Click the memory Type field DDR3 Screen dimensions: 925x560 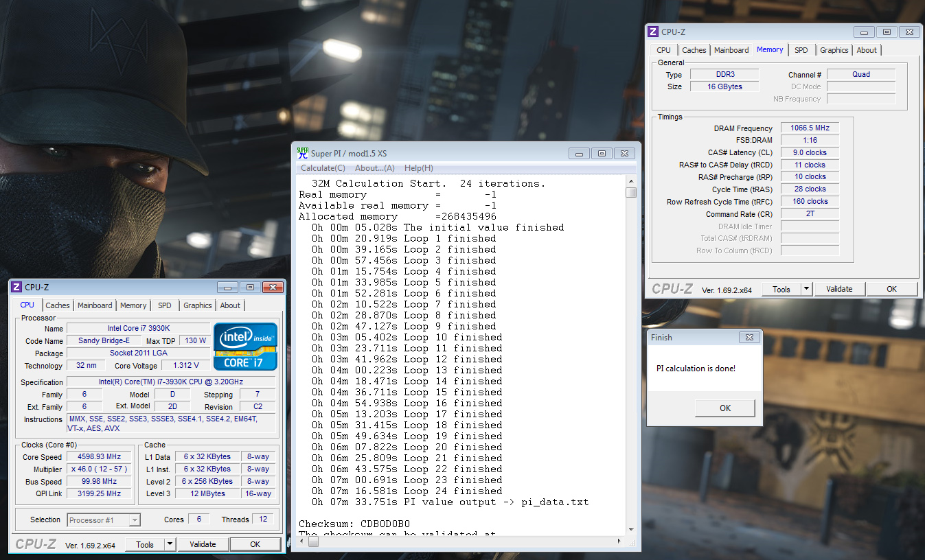coord(724,75)
